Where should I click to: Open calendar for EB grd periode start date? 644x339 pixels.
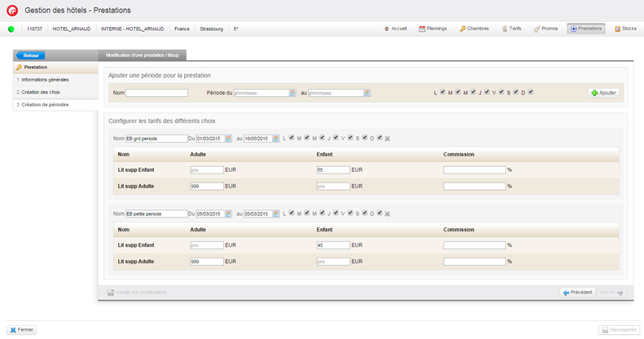click(x=228, y=139)
